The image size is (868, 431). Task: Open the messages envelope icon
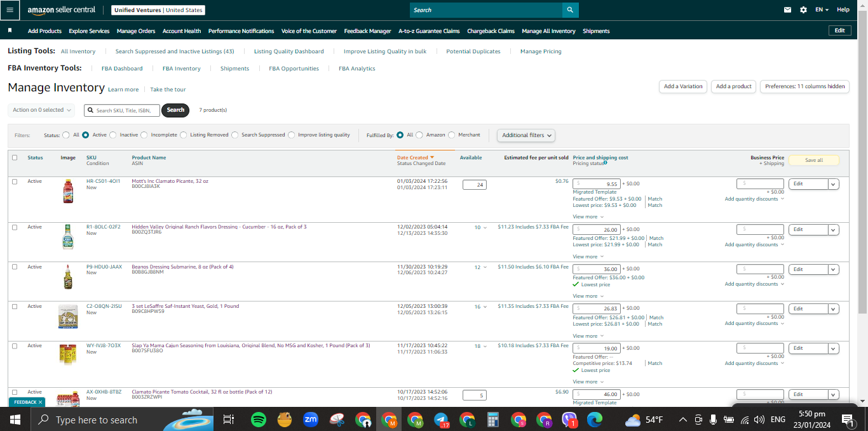click(788, 10)
